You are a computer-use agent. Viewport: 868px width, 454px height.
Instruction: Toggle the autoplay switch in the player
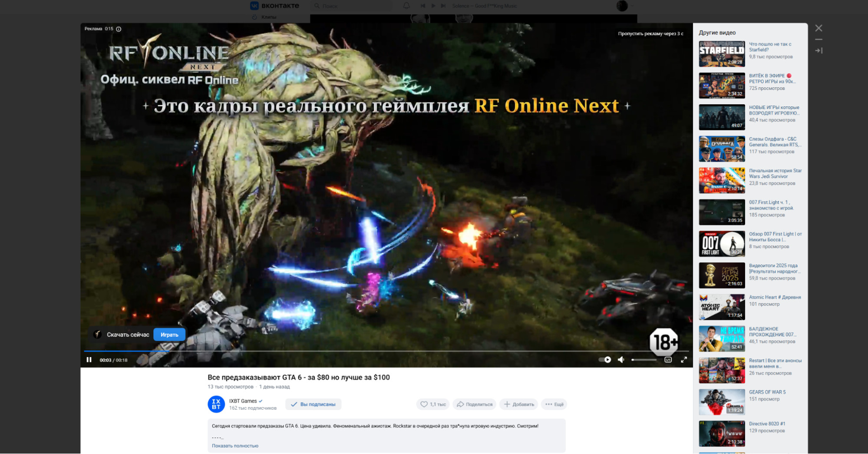pyautogui.click(x=605, y=360)
